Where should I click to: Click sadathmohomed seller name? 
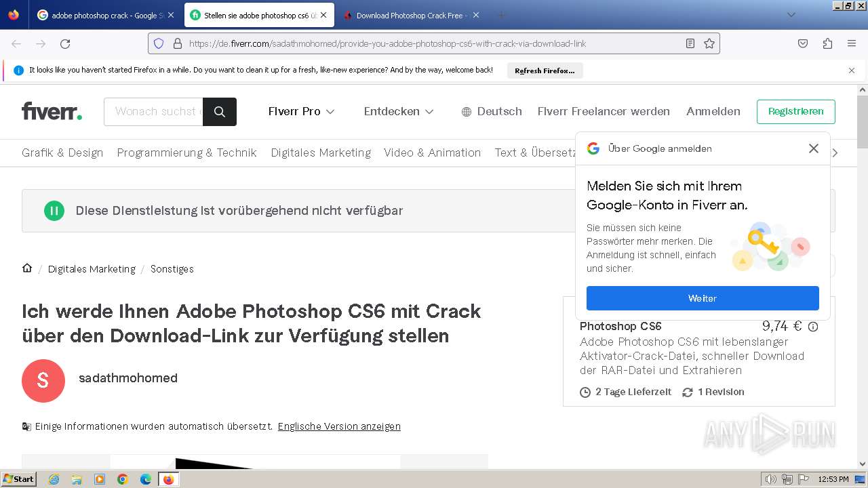(128, 378)
